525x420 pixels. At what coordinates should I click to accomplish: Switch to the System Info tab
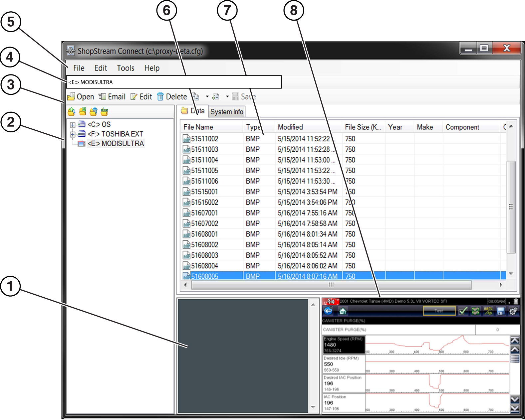click(227, 112)
